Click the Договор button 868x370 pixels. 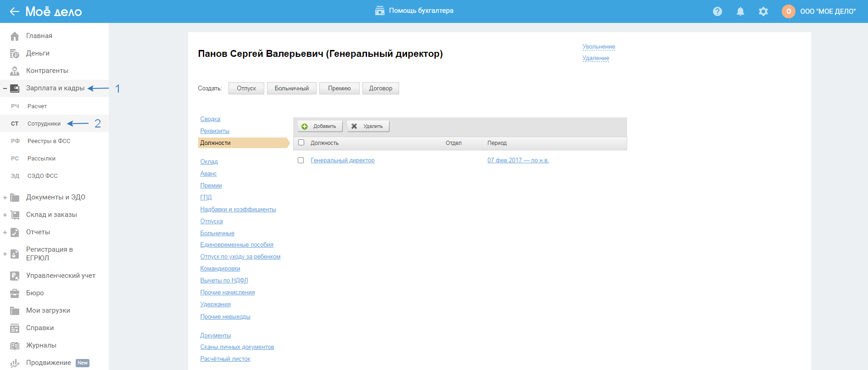coord(381,88)
